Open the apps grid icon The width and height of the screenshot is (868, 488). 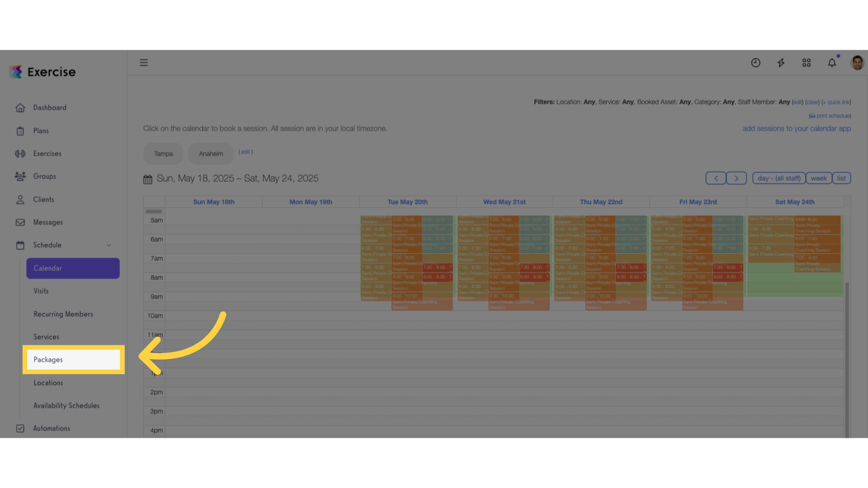[x=807, y=63]
